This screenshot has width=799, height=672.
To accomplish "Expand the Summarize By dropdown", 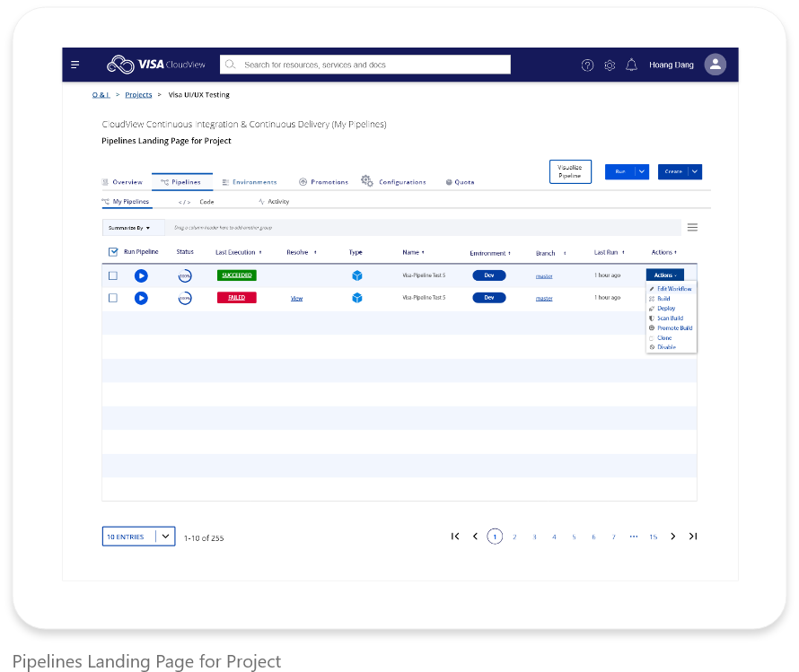I will tap(129, 228).
